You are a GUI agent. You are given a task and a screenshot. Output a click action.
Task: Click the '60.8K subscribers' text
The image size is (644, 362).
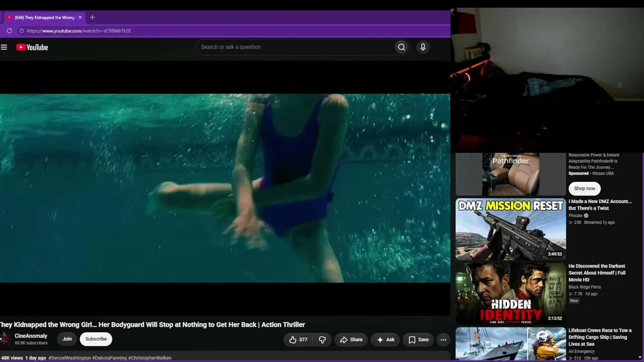pyautogui.click(x=31, y=343)
